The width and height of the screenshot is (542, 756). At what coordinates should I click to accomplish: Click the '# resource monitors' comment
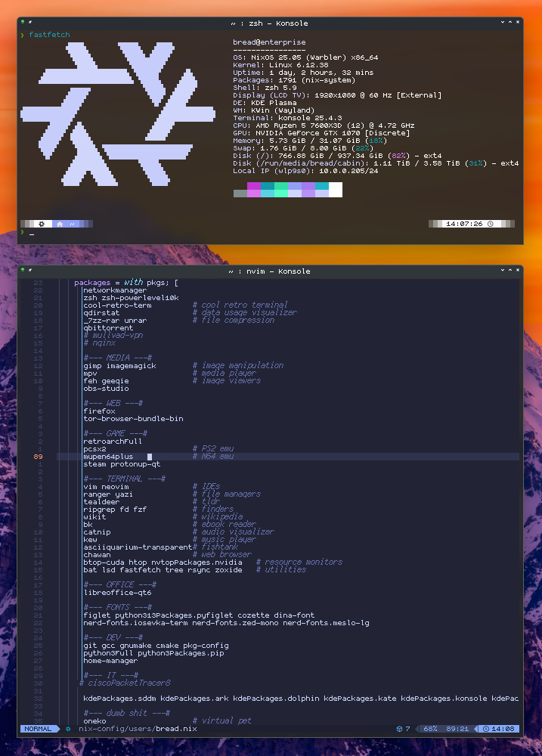pyautogui.click(x=299, y=562)
